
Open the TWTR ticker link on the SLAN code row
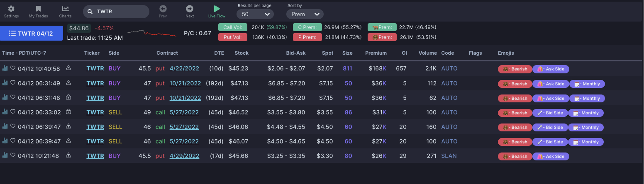click(x=95, y=156)
